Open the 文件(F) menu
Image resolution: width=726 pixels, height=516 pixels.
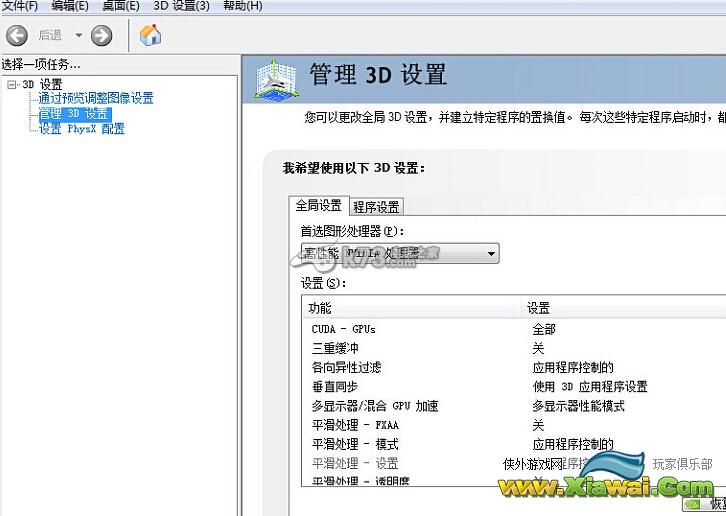tap(20, 6)
